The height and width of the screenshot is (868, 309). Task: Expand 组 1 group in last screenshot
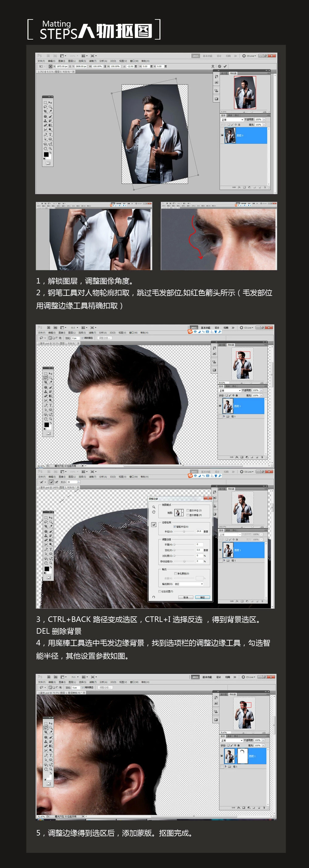[226, 766]
